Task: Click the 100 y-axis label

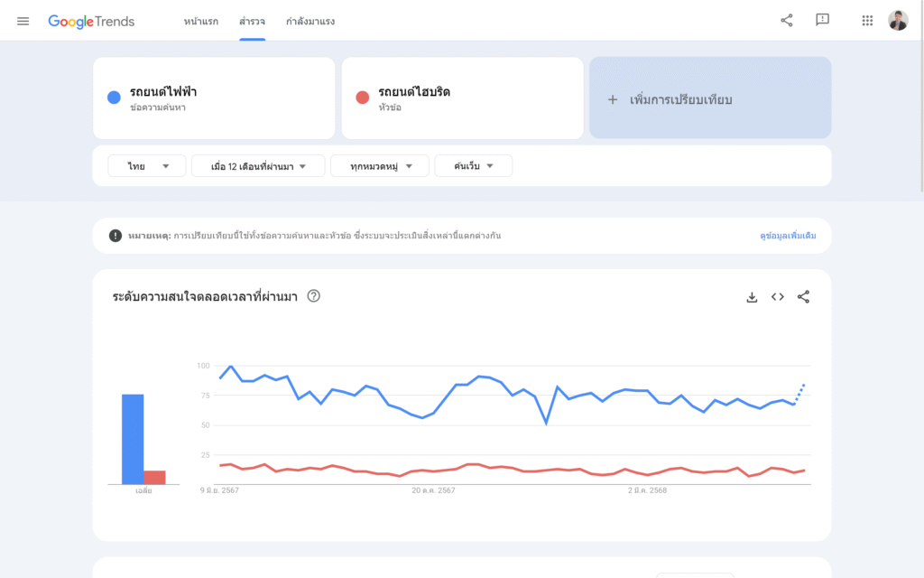Action: pos(203,366)
